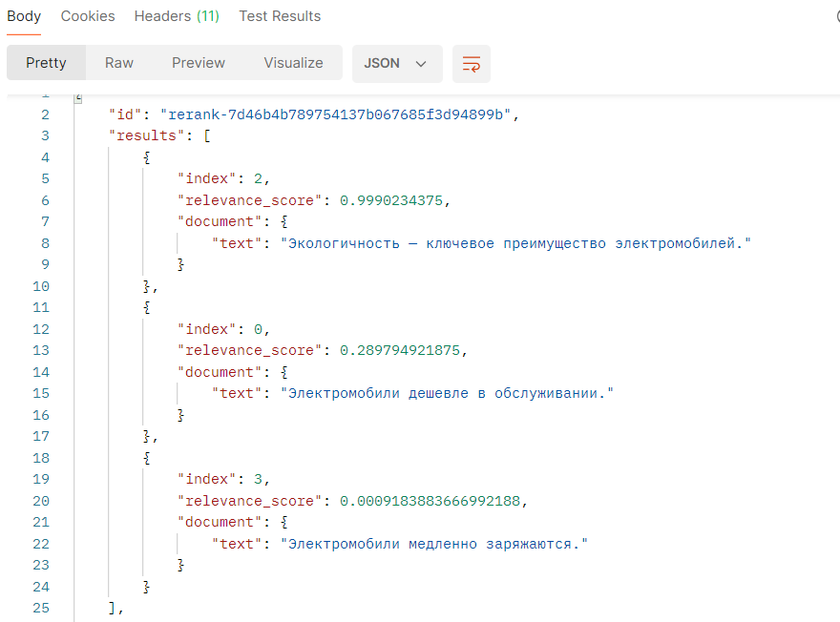Screen dimensions: 840x622
Task: Click the text "Электромобили дешевле в обслуживании."
Action: (x=446, y=393)
